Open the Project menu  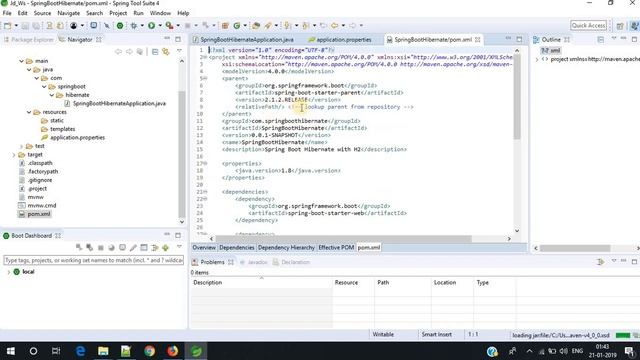pos(118,13)
